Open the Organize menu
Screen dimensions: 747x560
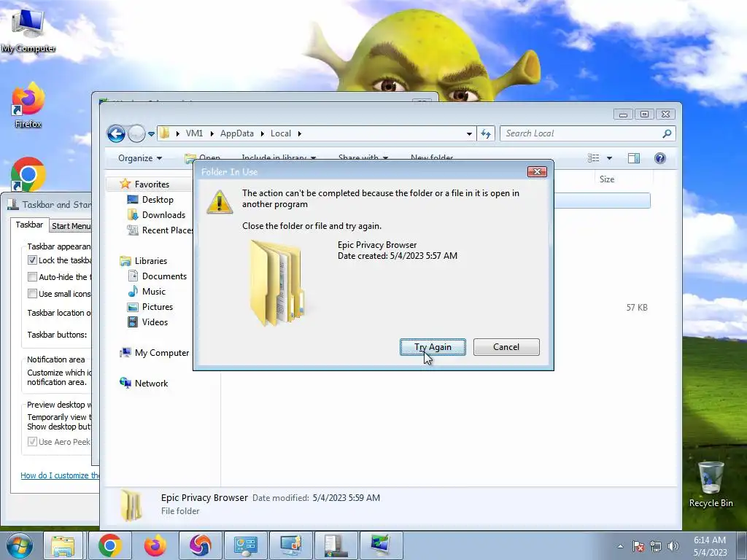(140, 158)
